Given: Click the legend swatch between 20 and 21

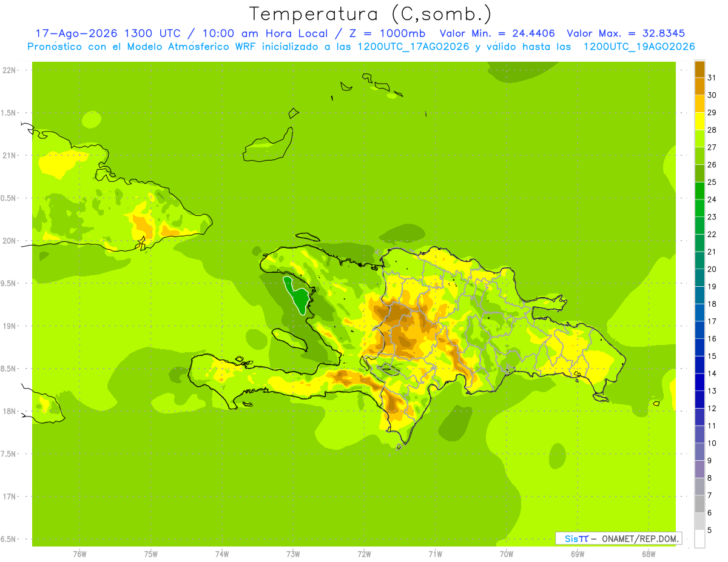Looking at the screenshot, I should (x=699, y=260).
